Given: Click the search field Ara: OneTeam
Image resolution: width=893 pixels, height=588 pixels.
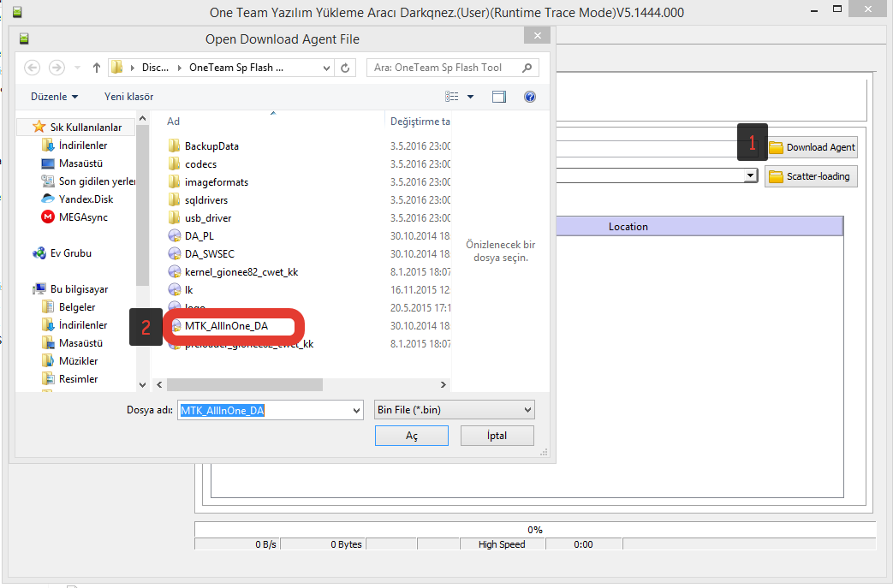Looking at the screenshot, I should (445, 68).
